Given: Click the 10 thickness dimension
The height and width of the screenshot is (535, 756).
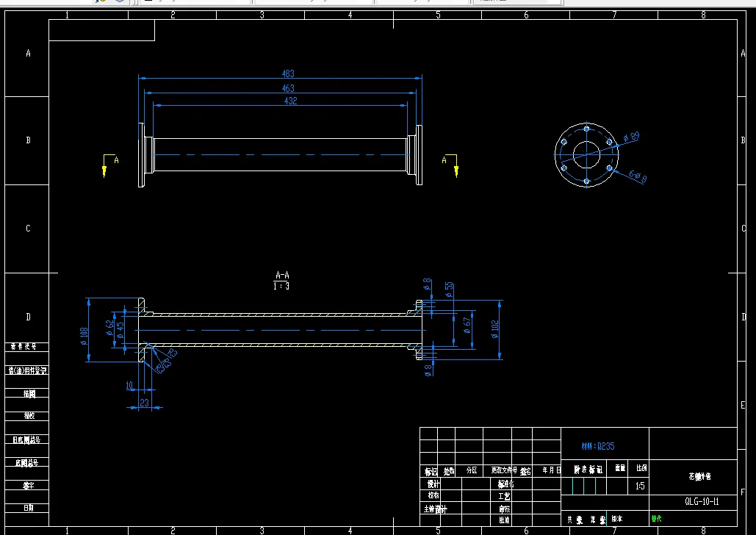Looking at the screenshot, I should (129, 386).
